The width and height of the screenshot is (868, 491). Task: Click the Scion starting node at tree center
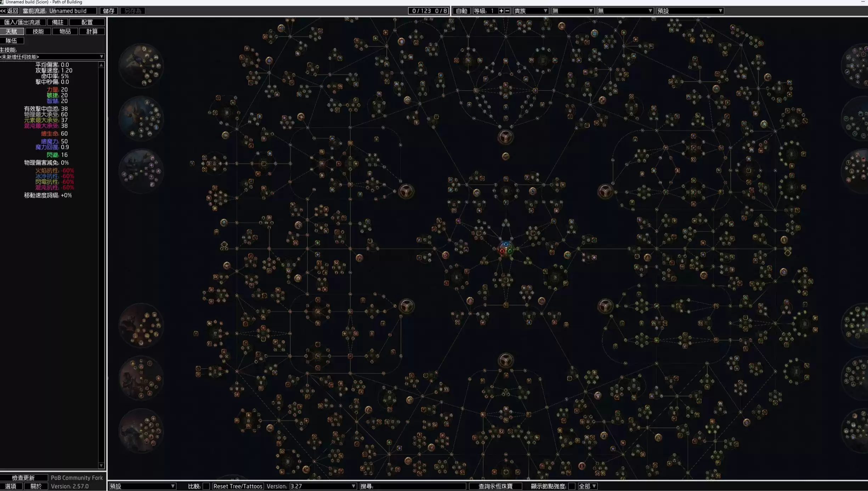506,249
